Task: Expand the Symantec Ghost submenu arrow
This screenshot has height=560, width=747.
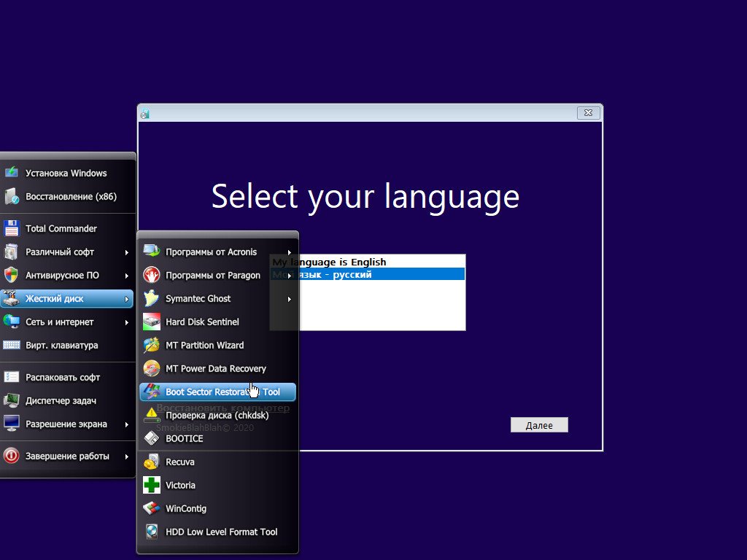Action: [289, 299]
